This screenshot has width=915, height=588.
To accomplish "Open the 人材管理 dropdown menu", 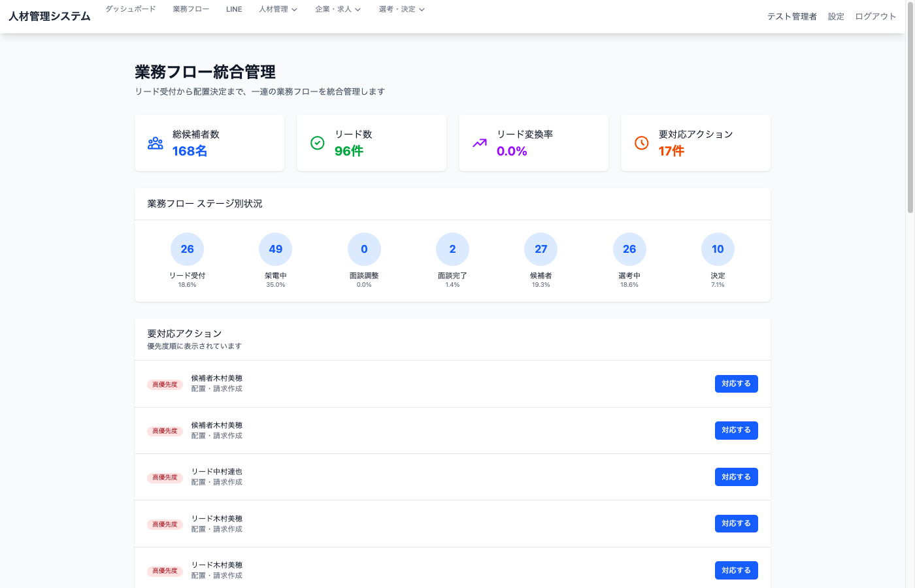I will pyautogui.click(x=278, y=9).
